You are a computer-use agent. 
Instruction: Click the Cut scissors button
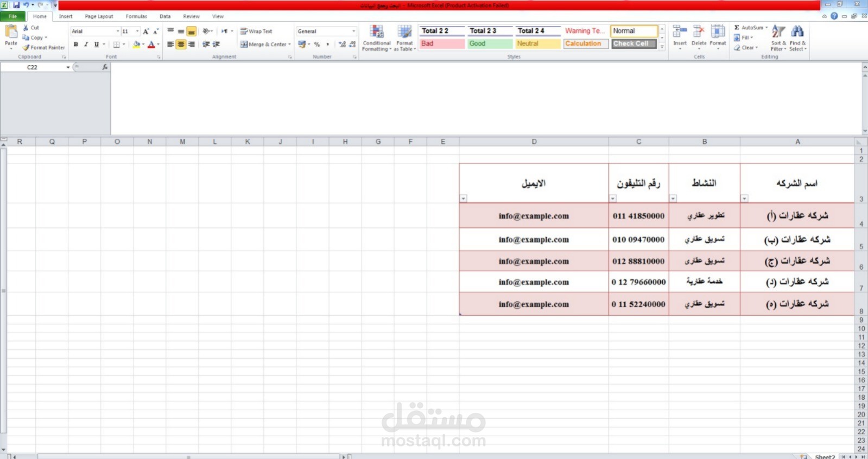[x=31, y=28]
